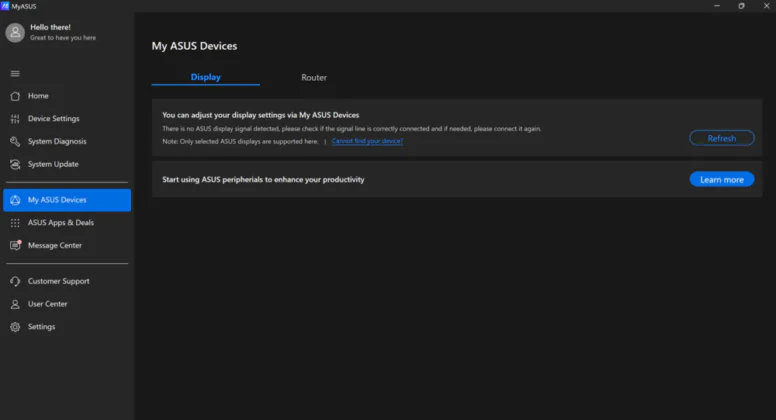Open the Settings label
This screenshot has width=776, height=420.
42,327
